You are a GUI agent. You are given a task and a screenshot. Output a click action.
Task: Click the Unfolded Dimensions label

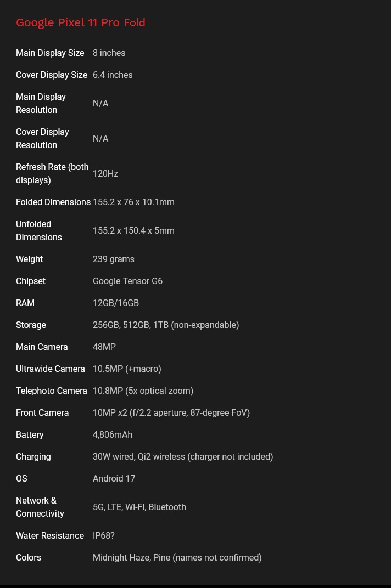[38, 230]
